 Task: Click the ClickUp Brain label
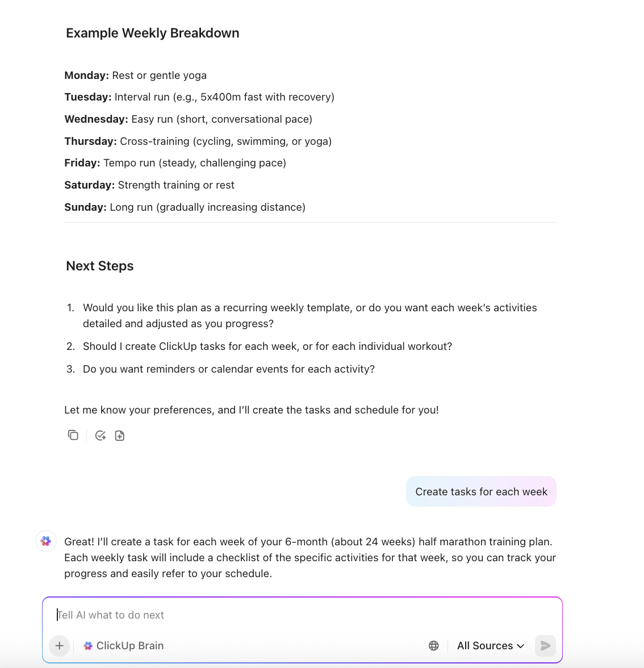(x=129, y=646)
